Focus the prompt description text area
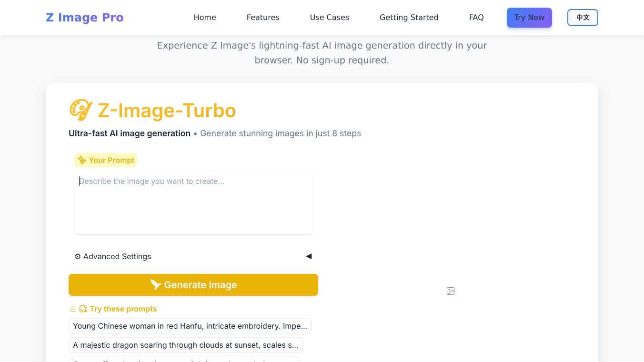644x362 pixels. click(x=193, y=202)
